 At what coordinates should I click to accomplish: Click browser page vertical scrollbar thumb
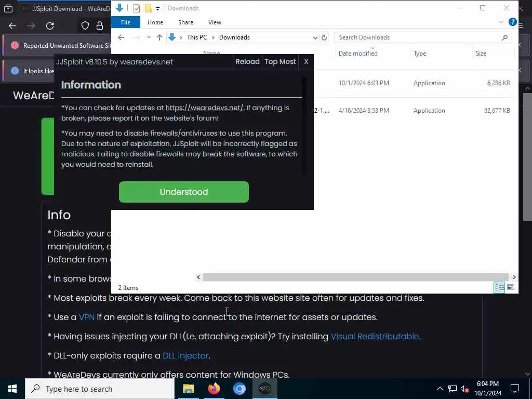[x=527, y=156]
